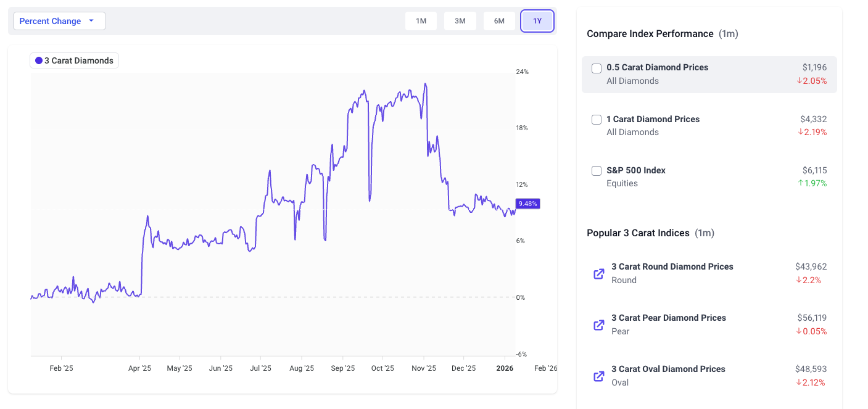This screenshot has height=409, width=868.
Task: Check the 1 Carat Diamond Prices checkbox
Action: click(x=597, y=119)
